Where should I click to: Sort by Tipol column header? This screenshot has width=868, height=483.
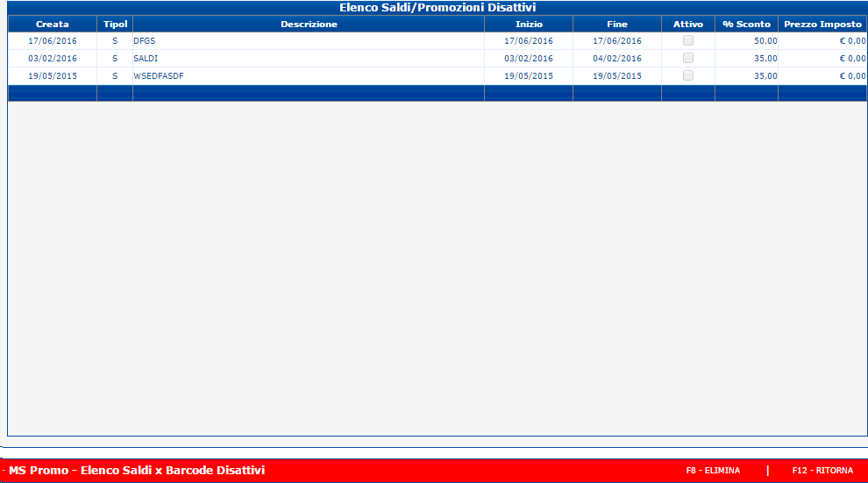tap(115, 24)
